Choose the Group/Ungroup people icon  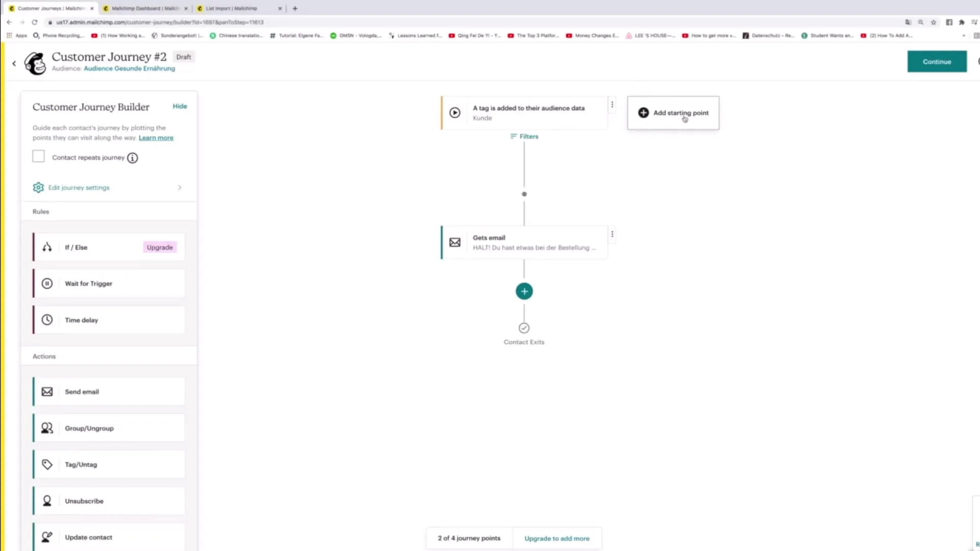(x=47, y=429)
